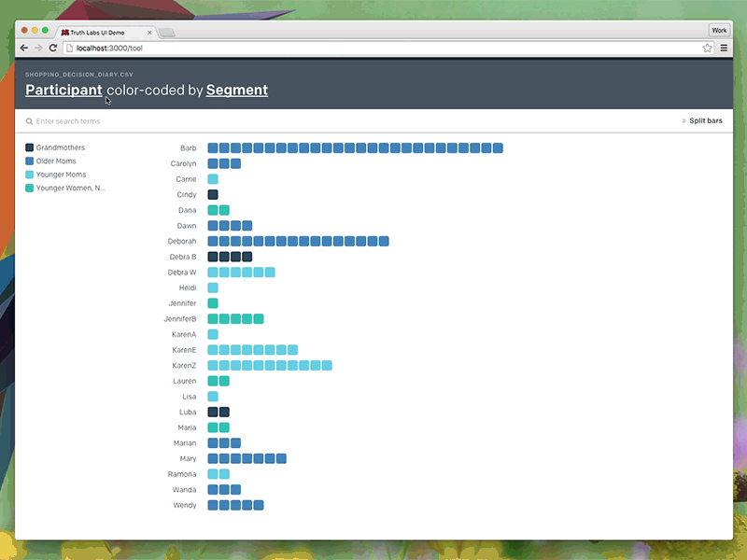Click the Luba row label
Screen dimensions: 747x560
(188, 413)
